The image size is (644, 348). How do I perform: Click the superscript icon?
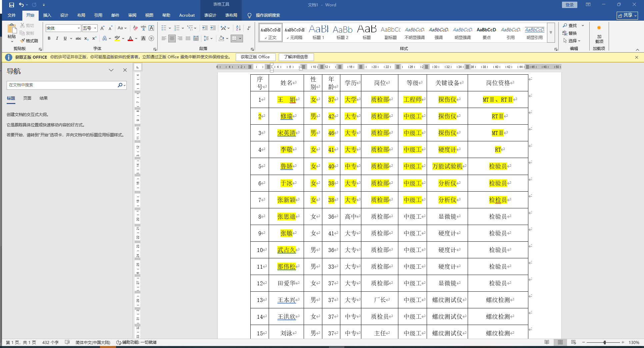[94, 38]
